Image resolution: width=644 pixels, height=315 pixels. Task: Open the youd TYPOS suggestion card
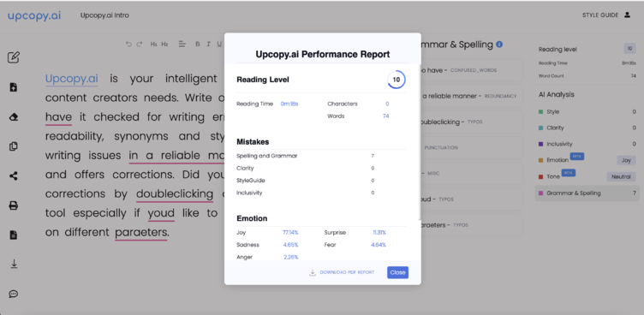pos(472,199)
